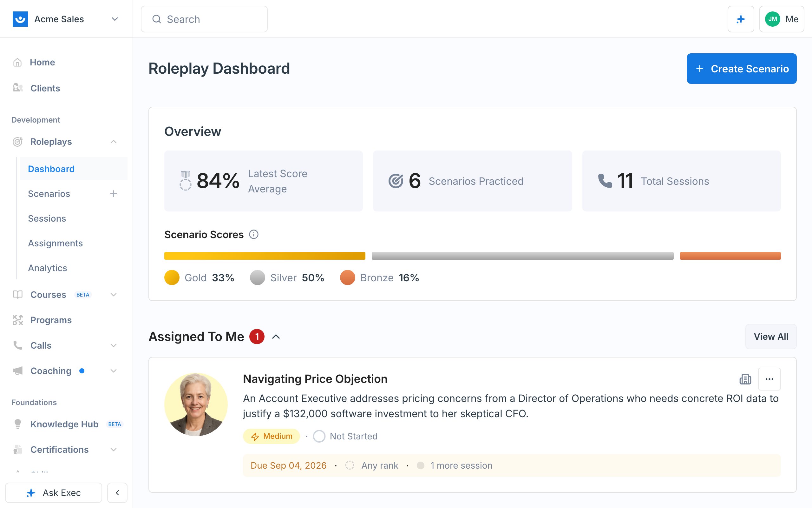
Task: Open the AI sparkle assistant button
Action: pyautogui.click(x=741, y=19)
